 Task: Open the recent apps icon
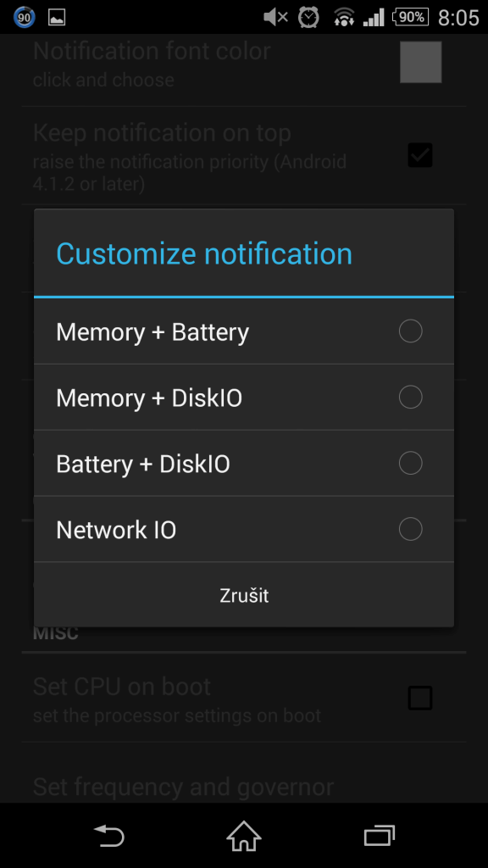tap(379, 835)
